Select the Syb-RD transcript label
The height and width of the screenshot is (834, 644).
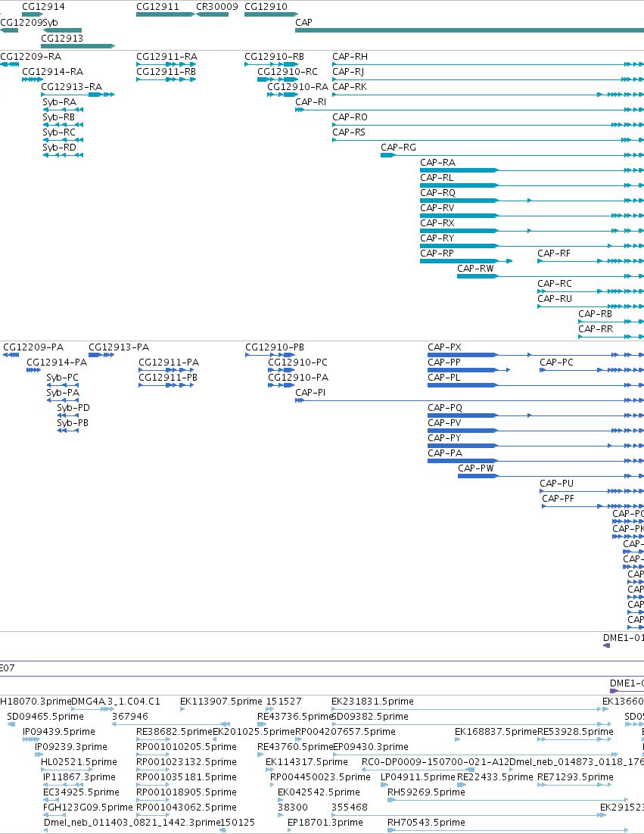pyautogui.click(x=60, y=148)
